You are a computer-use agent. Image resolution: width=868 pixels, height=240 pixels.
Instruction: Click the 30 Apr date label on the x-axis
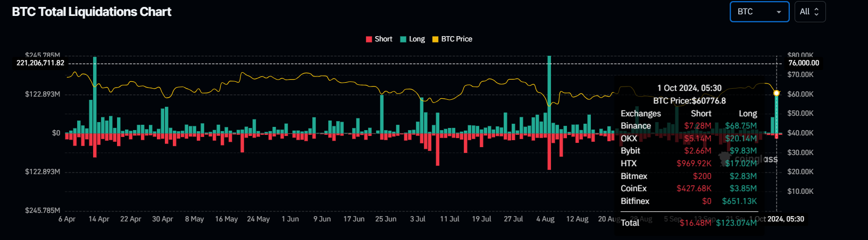click(x=162, y=219)
